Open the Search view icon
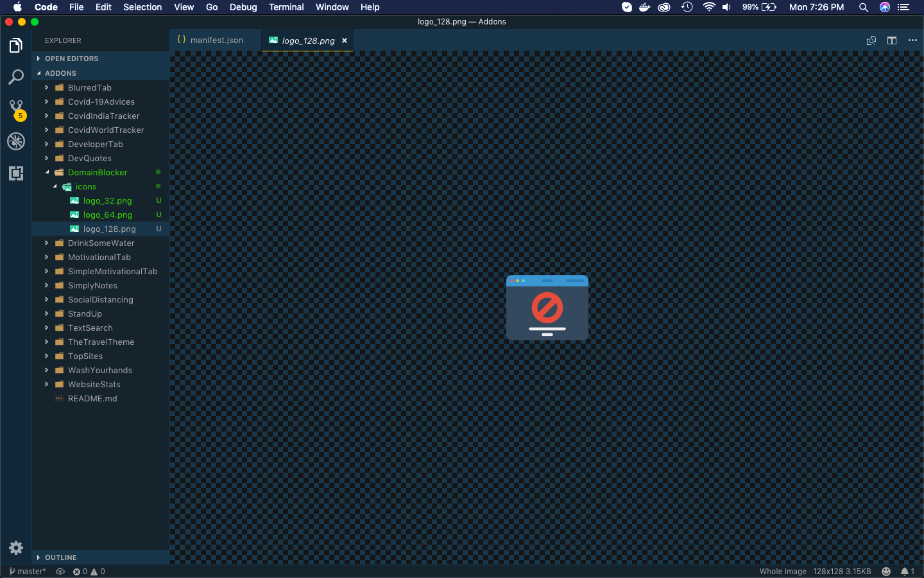Image resolution: width=924 pixels, height=578 pixels. pyautogui.click(x=16, y=77)
